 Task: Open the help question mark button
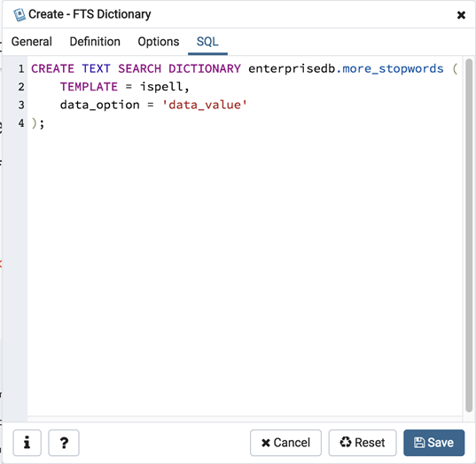pos(64,443)
